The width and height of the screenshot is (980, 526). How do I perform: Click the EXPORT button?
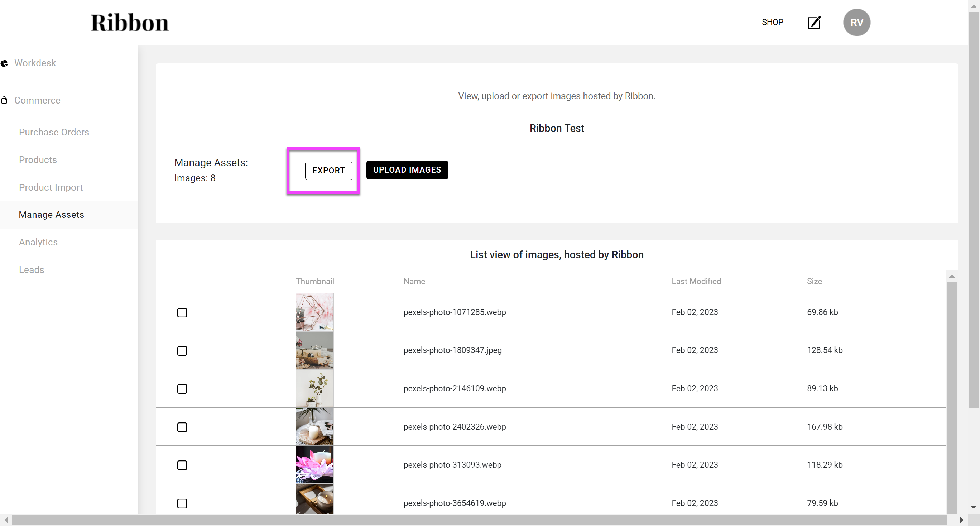(328, 171)
